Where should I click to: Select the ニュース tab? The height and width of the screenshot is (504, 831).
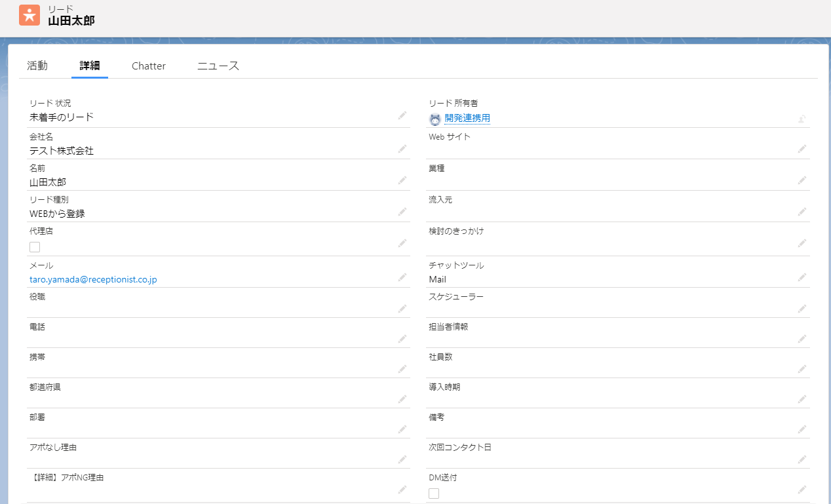tap(218, 66)
